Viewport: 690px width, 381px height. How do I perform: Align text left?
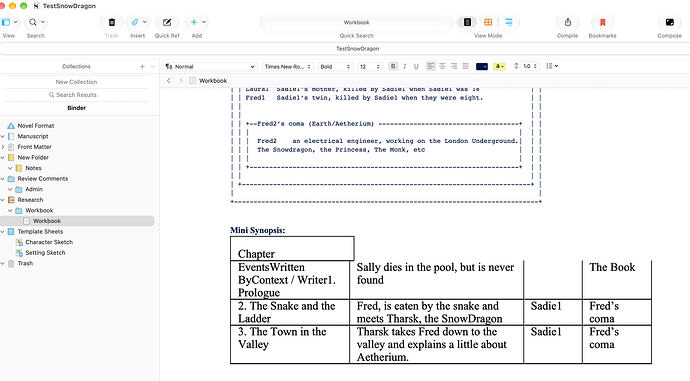[x=430, y=66]
